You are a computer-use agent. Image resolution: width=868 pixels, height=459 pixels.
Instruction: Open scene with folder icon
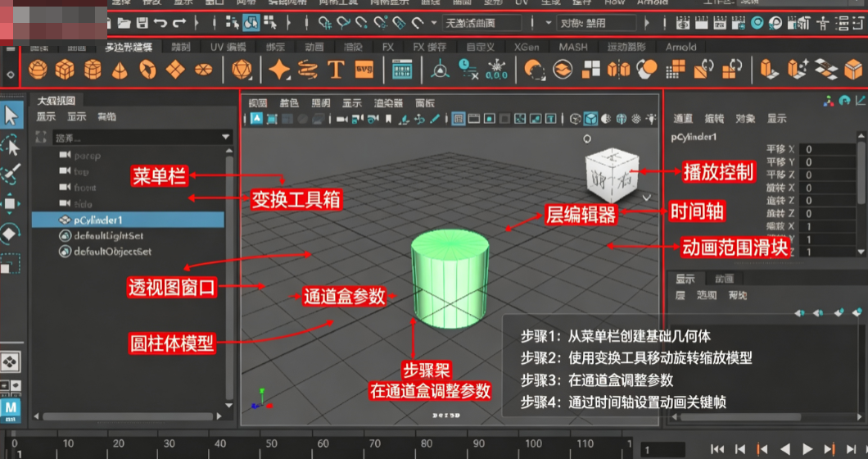point(124,23)
